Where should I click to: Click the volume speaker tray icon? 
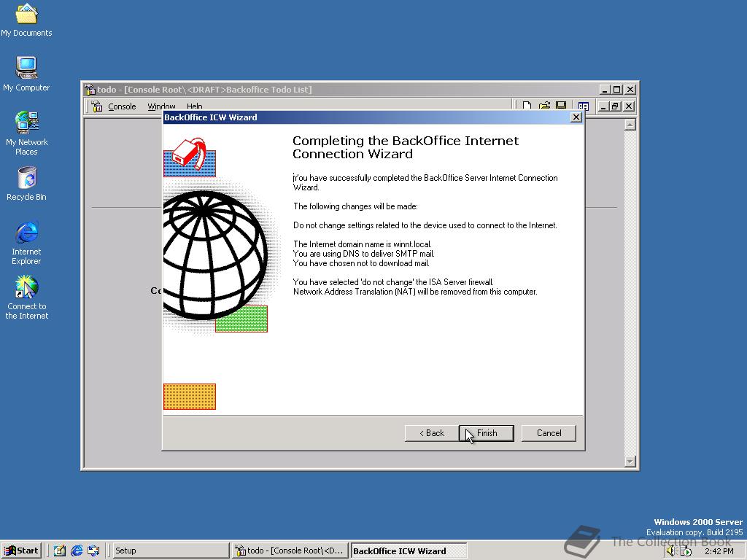(x=671, y=551)
